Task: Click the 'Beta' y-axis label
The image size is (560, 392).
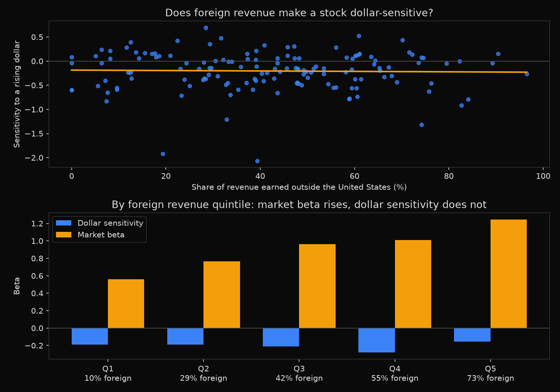Action: 17,286
